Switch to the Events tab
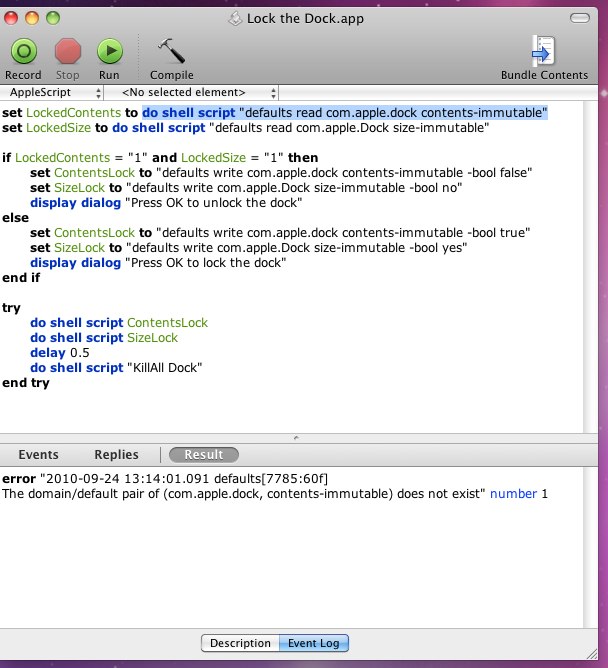 (38, 455)
